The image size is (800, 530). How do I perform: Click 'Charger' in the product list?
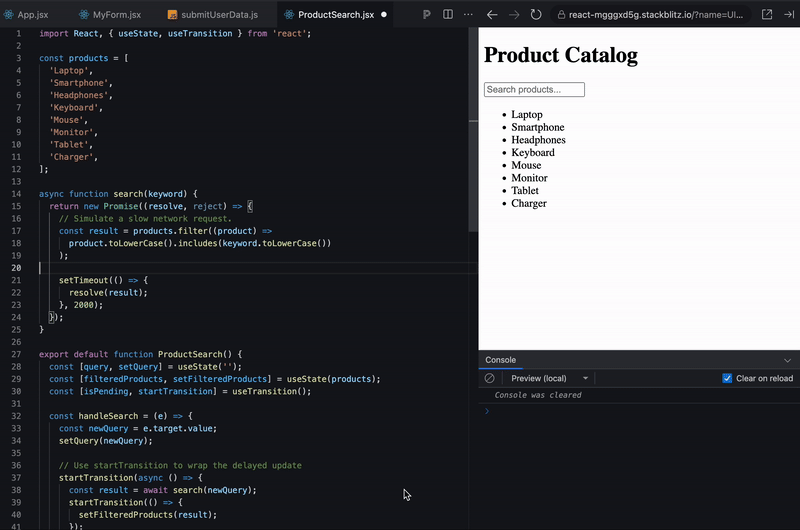pyautogui.click(x=529, y=203)
